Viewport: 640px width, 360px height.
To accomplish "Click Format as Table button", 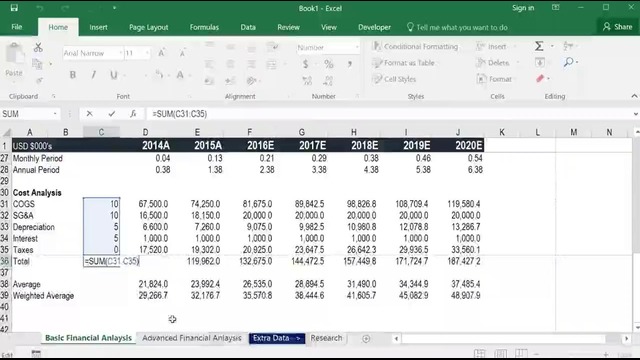I will coord(404,63).
